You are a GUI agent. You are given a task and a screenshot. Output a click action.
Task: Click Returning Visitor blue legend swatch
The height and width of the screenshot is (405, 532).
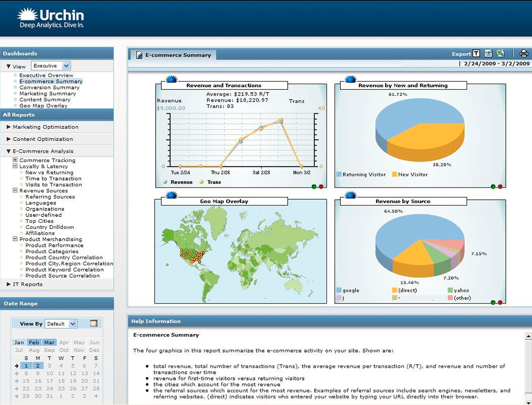(x=339, y=174)
